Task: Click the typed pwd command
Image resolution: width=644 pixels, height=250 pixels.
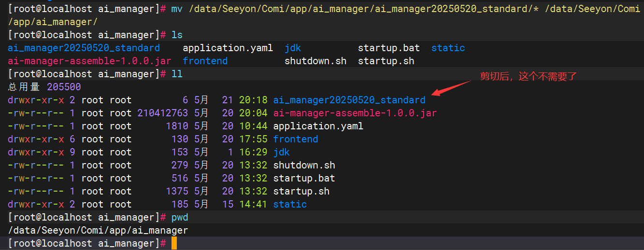Action: point(179,217)
